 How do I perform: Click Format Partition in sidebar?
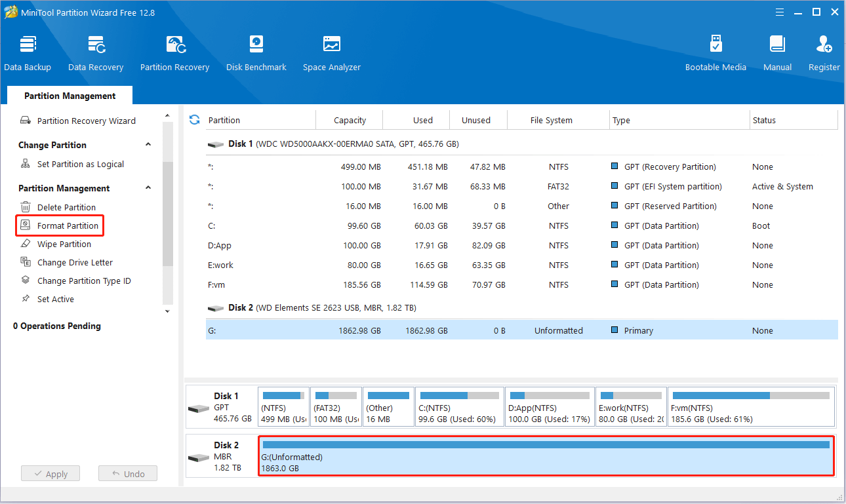pyautogui.click(x=59, y=225)
